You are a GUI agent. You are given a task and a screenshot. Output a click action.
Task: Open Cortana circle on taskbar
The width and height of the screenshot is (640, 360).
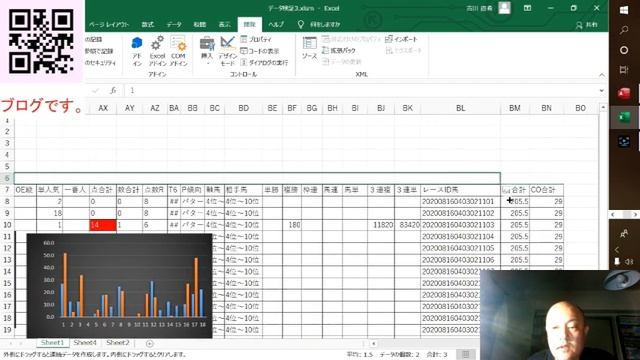624,50
